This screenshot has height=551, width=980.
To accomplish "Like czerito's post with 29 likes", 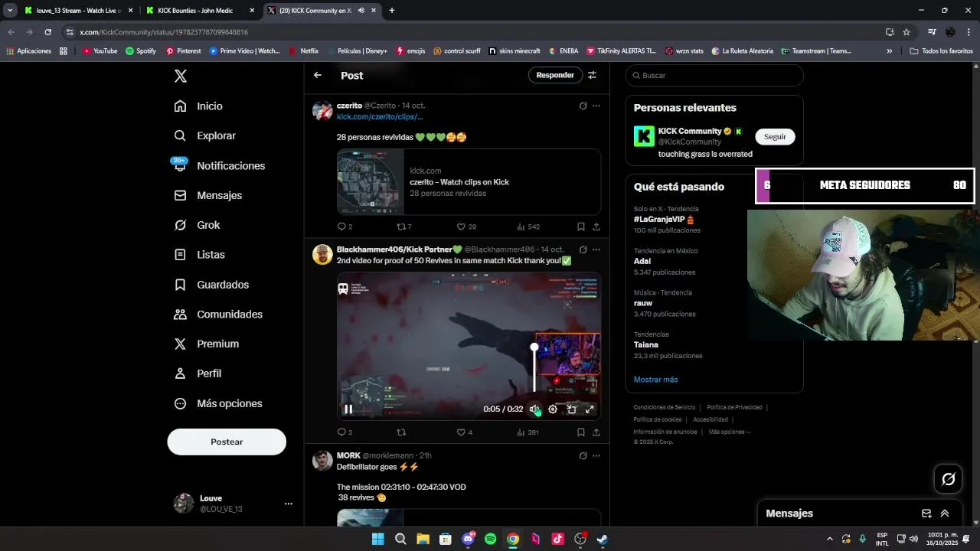I will (465, 227).
